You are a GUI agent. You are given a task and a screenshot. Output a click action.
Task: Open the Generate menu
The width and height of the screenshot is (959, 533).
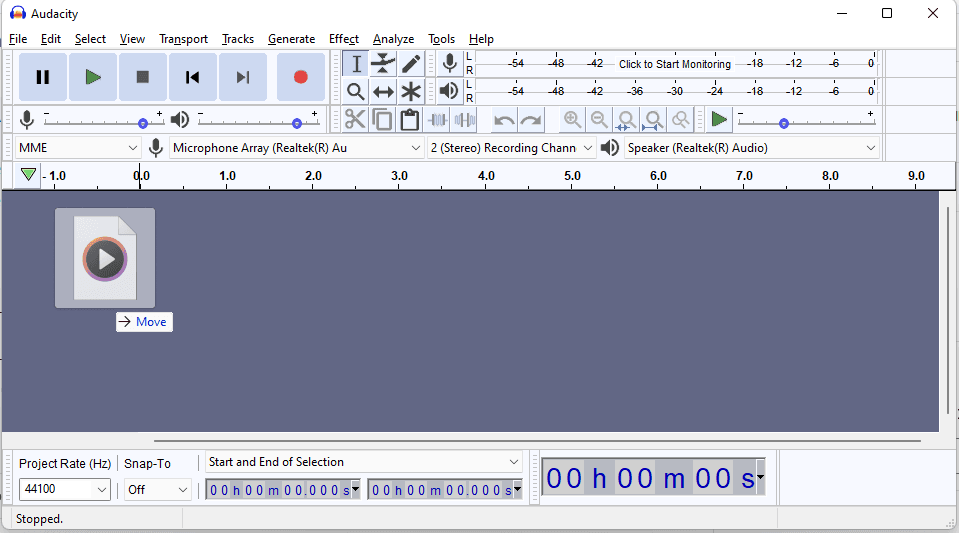tap(291, 39)
